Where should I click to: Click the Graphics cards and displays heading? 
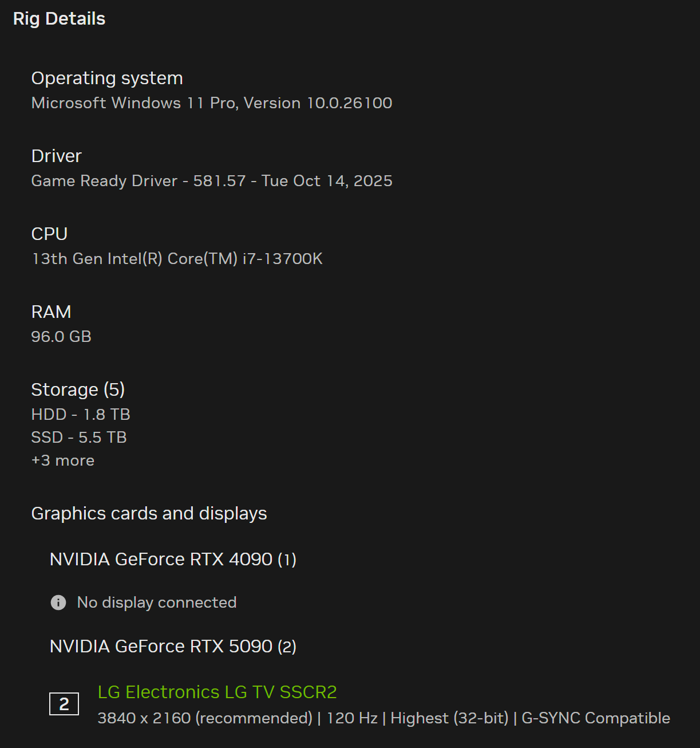tap(149, 513)
